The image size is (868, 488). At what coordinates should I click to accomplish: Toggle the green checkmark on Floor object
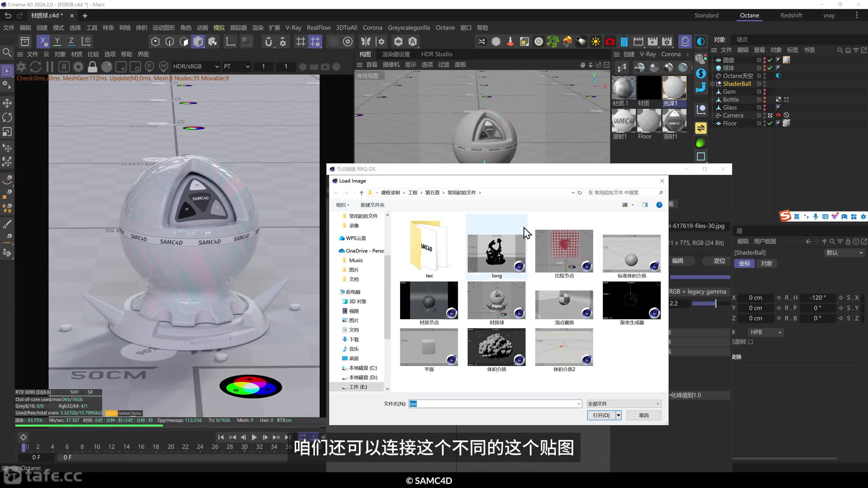click(770, 123)
